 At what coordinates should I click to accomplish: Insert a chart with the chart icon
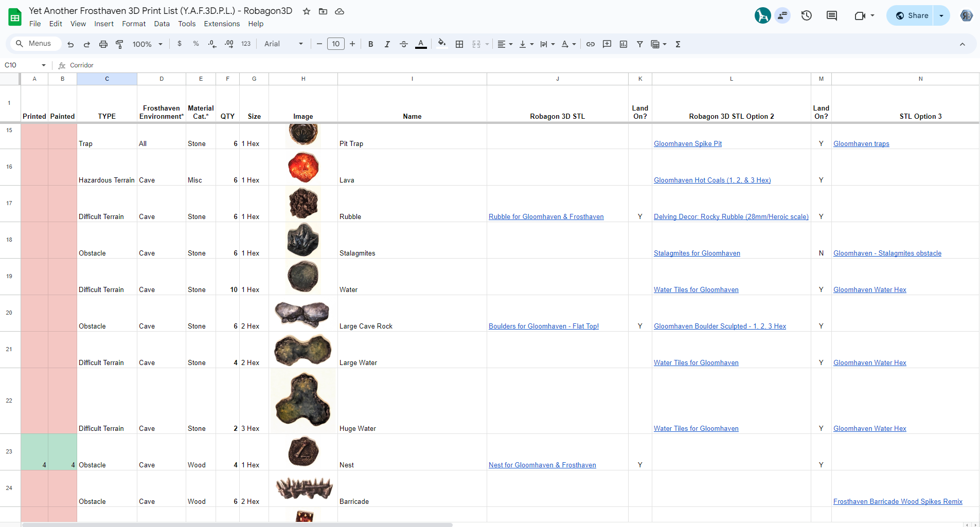click(623, 44)
